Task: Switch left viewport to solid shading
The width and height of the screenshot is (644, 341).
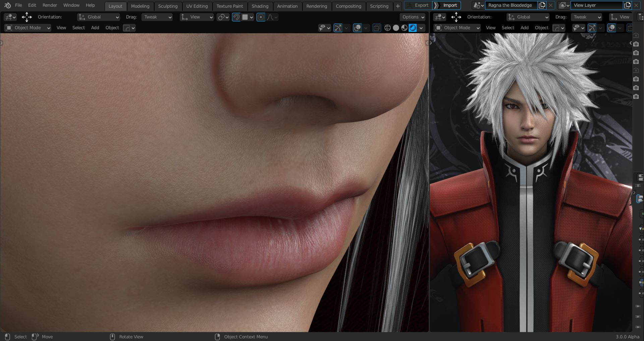Action: [396, 28]
